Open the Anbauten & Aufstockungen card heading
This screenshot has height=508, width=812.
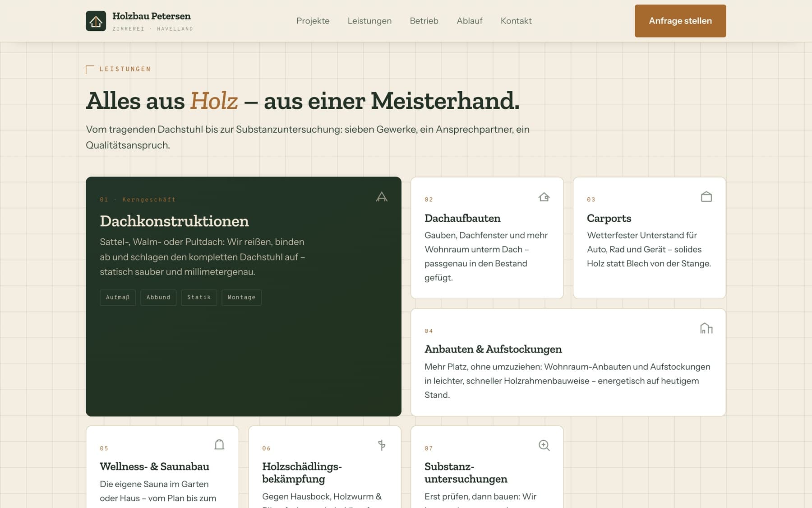pos(493,350)
